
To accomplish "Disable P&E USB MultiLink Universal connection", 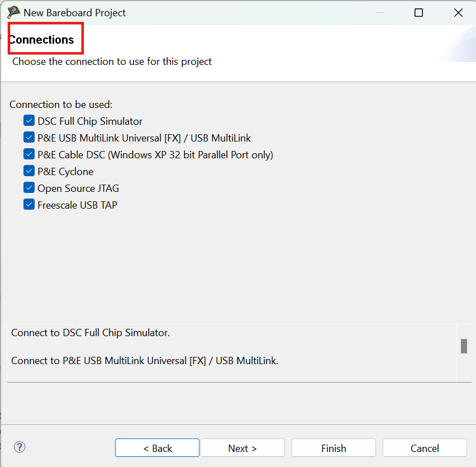I will pos(28,137).
